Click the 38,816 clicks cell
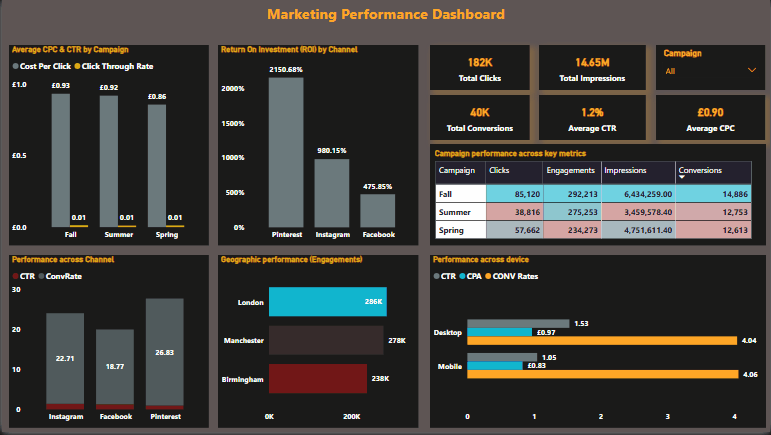771x435 pixels. (x=514, y=212)
